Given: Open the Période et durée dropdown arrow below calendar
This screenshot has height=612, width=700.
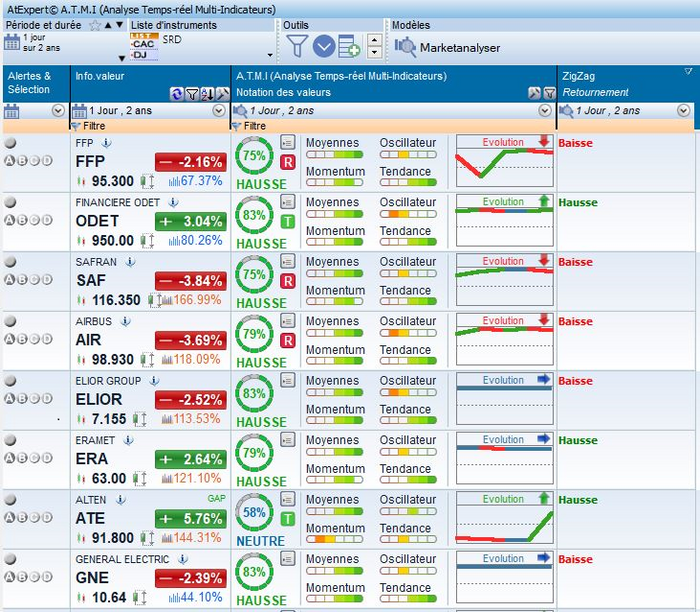Looking at the screenshot, I should (122, 58).
